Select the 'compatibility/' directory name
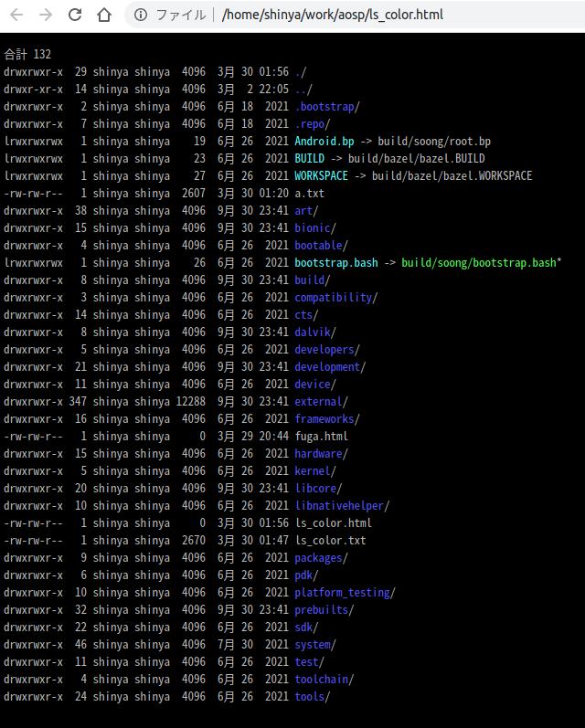Screen dimensions: 585x728 point(336,298)
